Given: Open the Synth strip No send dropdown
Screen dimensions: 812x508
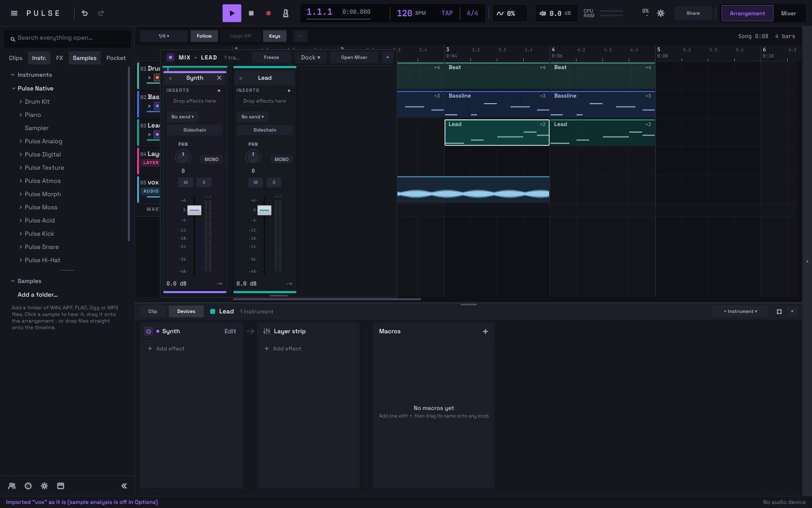Looking at the screenshot, I should point(183,117).
